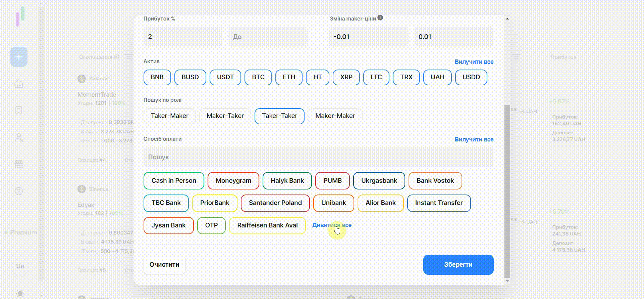Toggle the USDT asset chip
This screenshot has height=299, width=644.
(x=225, y=77)
